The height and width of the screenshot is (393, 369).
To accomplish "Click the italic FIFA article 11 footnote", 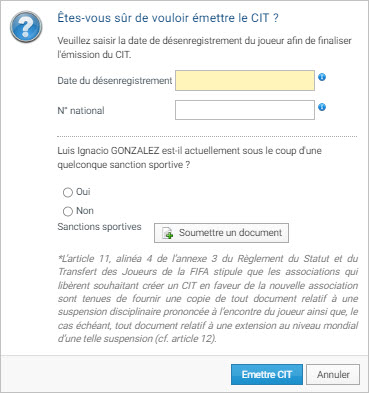I will click(208, 299).
